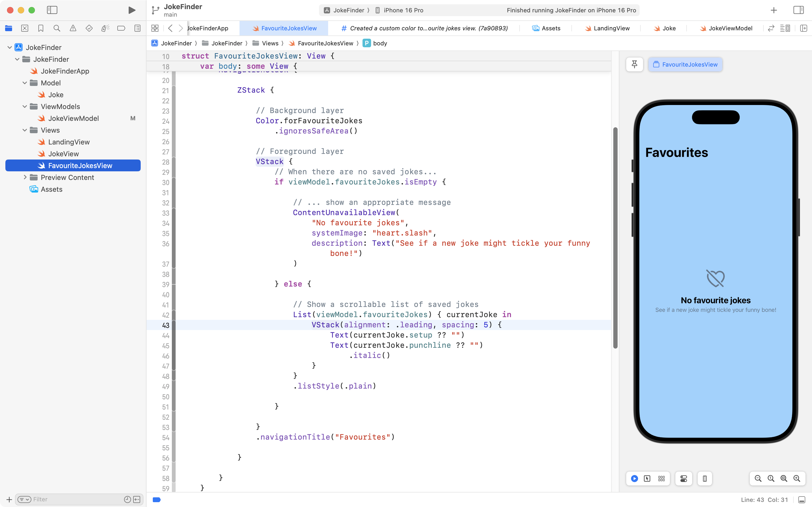Open the Issue navigator warning icon
The image size is (812, 507).
[x=73, y=28]
